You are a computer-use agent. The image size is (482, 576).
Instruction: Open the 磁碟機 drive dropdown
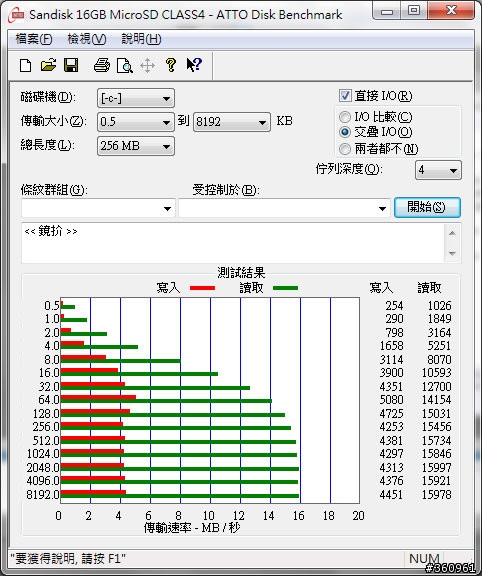tap(136, 98)
